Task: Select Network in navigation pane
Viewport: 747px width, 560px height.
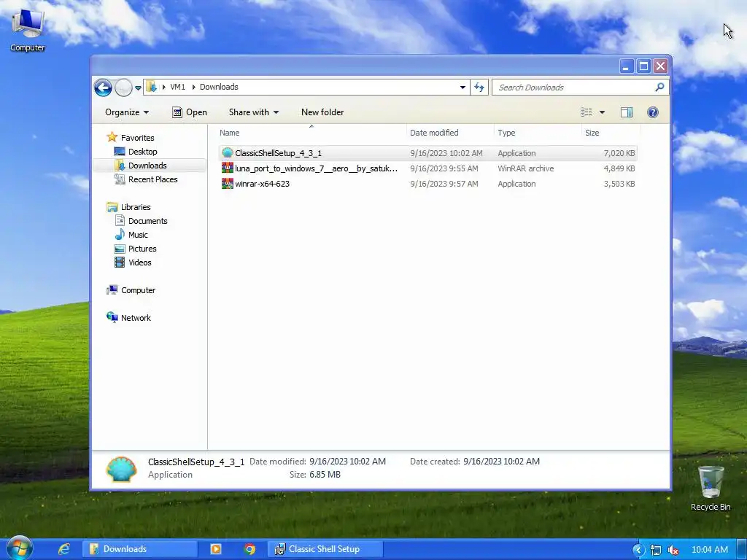Action: click(x=128, y=318)
